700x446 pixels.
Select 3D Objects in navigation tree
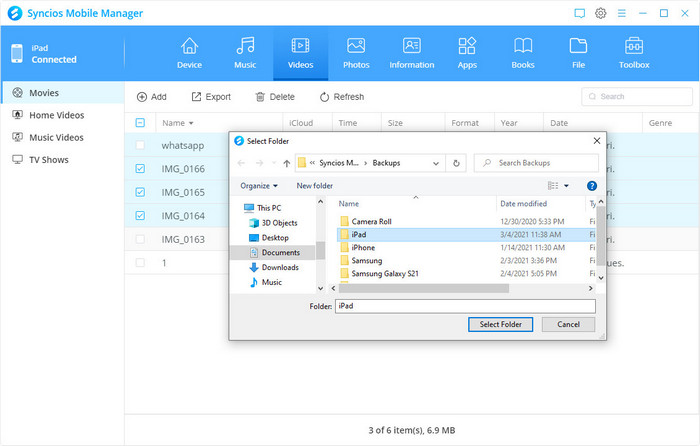click(x=273, y=223)
